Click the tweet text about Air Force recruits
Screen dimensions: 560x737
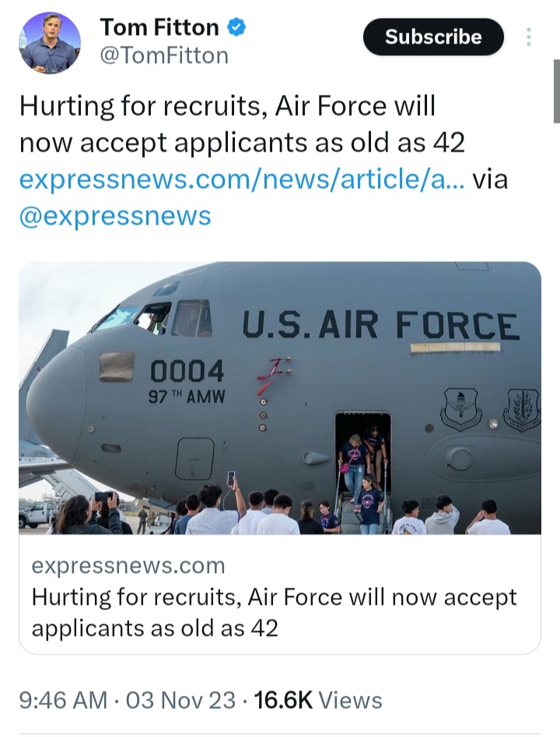242,124
